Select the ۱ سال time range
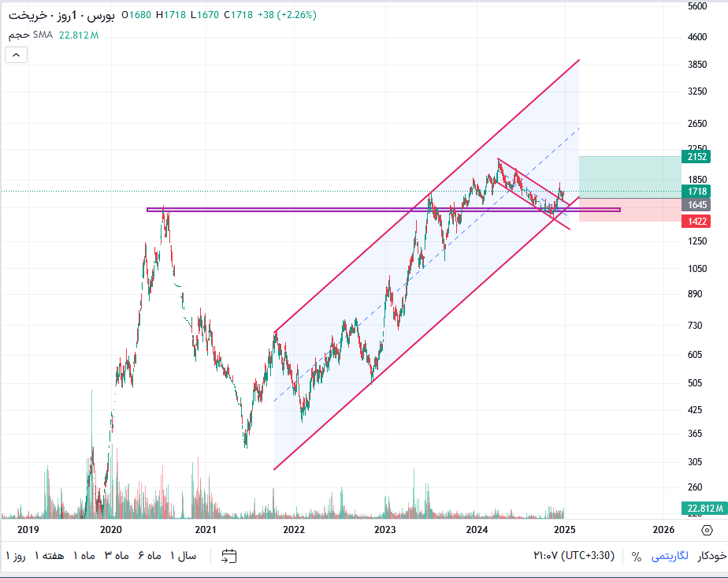 184,556
